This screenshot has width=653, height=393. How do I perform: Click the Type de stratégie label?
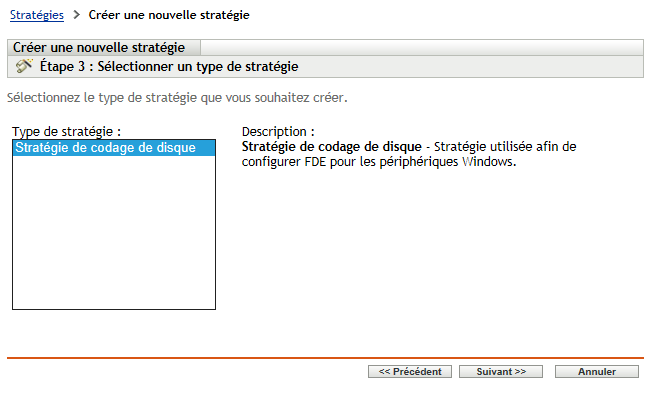[x=67, y=132]
